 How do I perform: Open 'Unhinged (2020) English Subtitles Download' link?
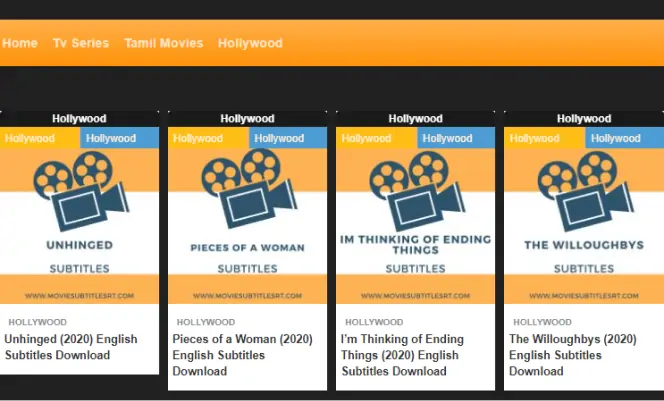[71, 347]
